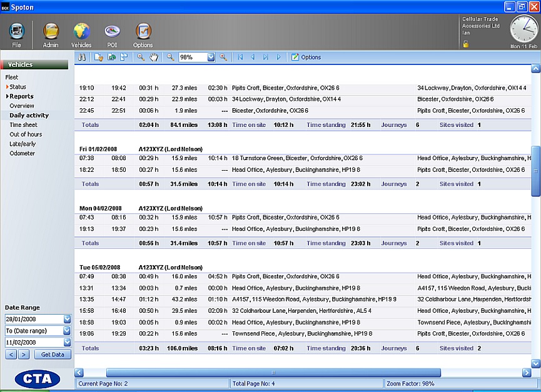Click the Get Data button
Screen dimensions: 541x392
tap(53, 354)
